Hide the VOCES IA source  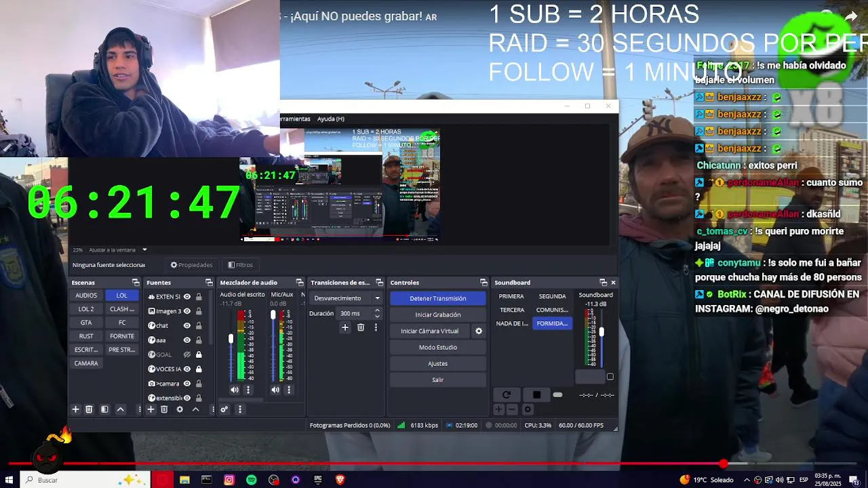187,369
